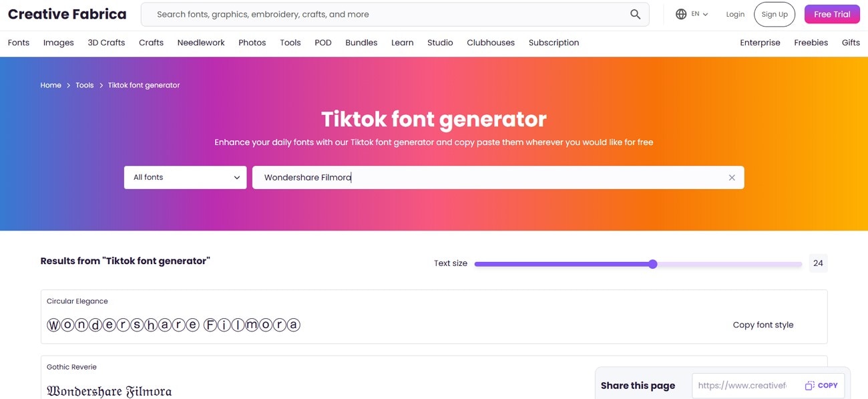Open the 3D Crafts menu
The width and height of the screenshot is (868, 399).
(x=106, y=43)
